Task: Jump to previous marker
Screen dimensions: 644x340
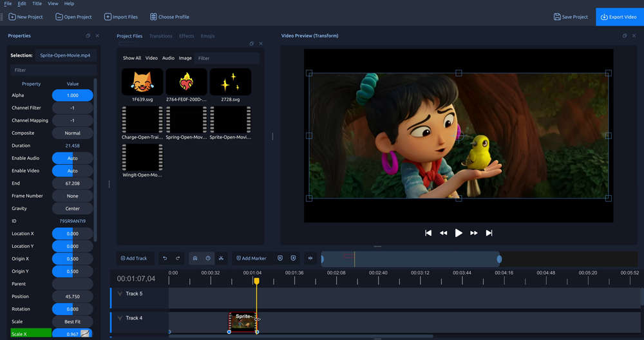Action: pos(280,258)
